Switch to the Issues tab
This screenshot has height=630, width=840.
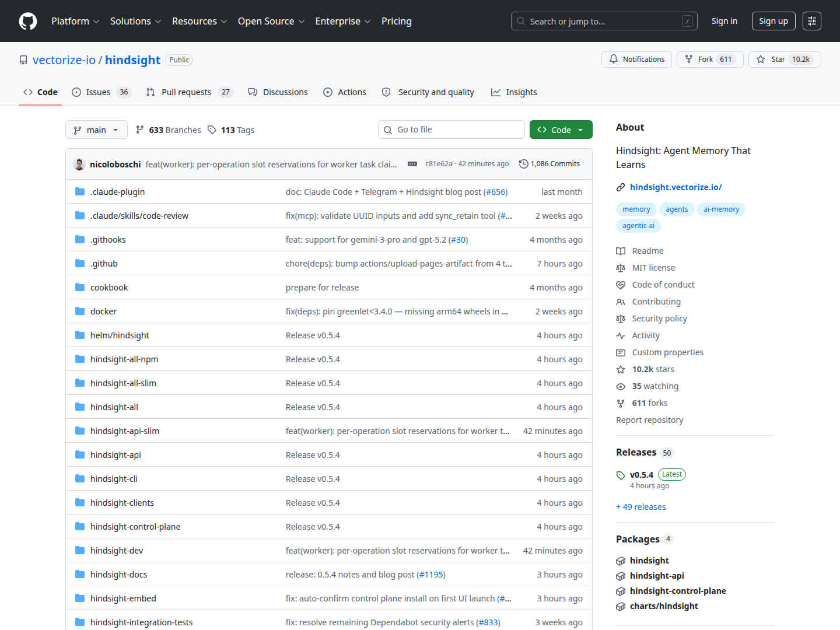click(101, 92)
